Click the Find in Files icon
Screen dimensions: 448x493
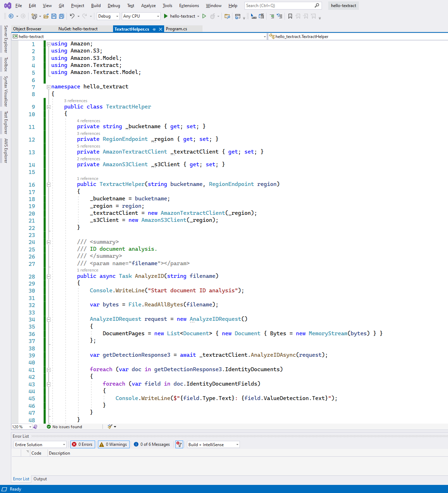[x=227, y=16]
